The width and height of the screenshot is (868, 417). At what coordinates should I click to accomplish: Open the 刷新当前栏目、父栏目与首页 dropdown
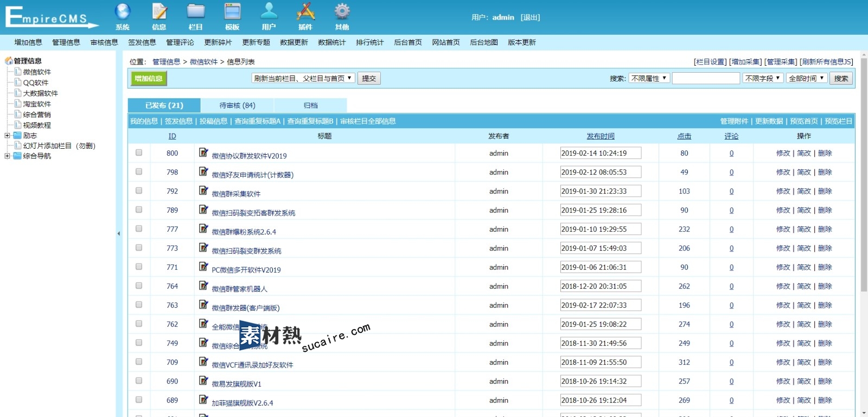[303, 78]
